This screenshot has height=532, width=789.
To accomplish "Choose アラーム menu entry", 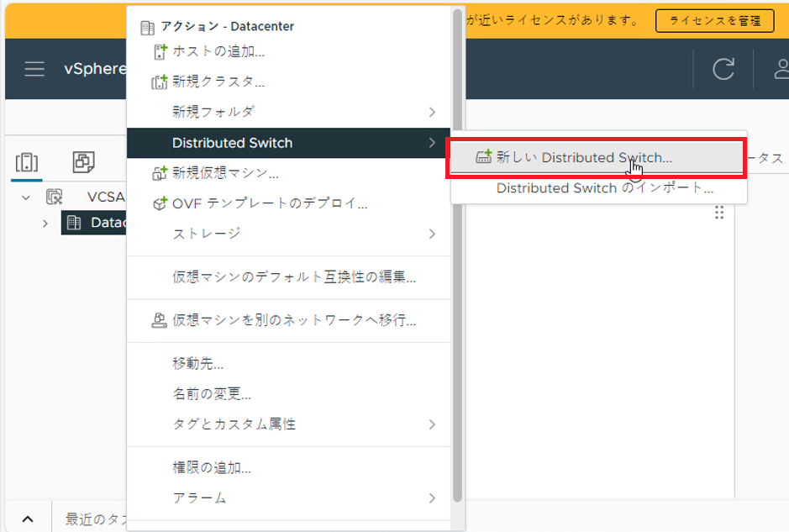I will tap(288, 498).
